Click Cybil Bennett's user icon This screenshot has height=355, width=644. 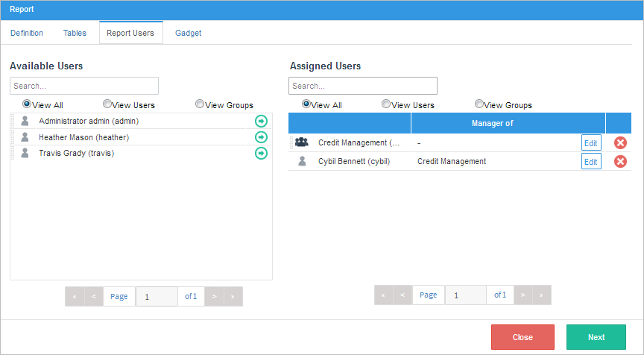[x=302, y=161]
